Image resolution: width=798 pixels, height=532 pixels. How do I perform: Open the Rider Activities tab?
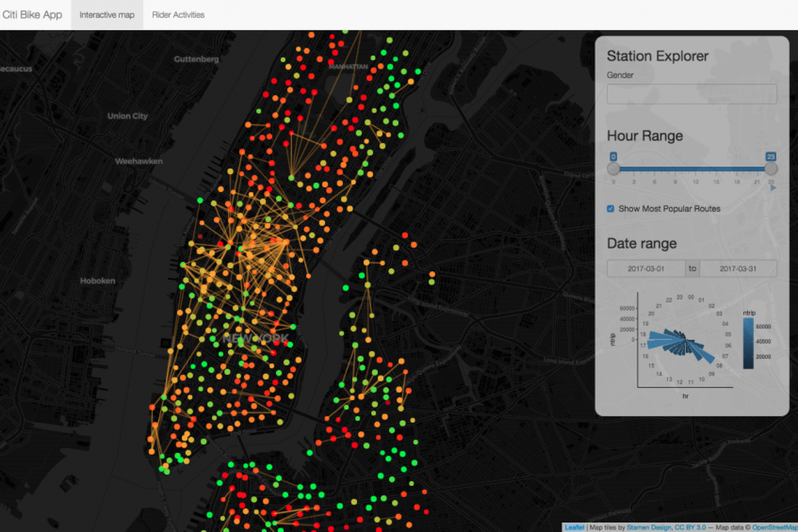tap(178, 15)
